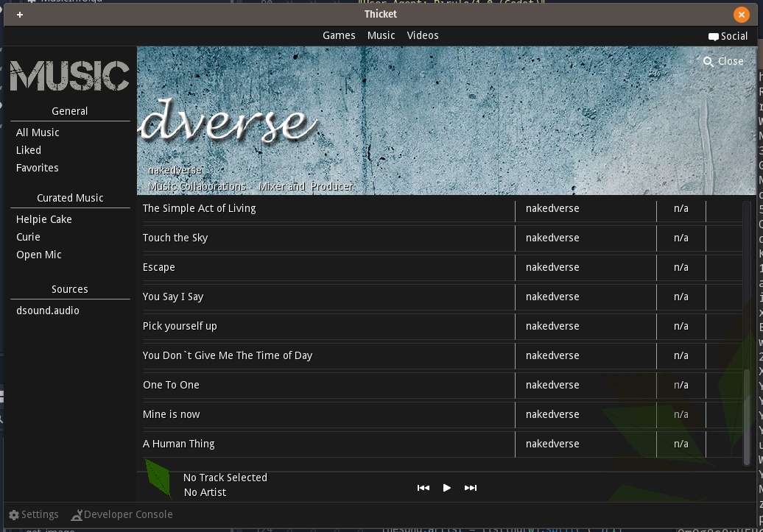Open the Social chat panel

coord(728,36)
